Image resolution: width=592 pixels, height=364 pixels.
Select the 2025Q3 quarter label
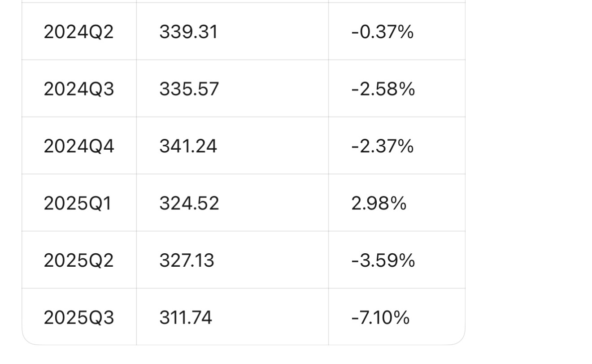[x=78, y=318]
